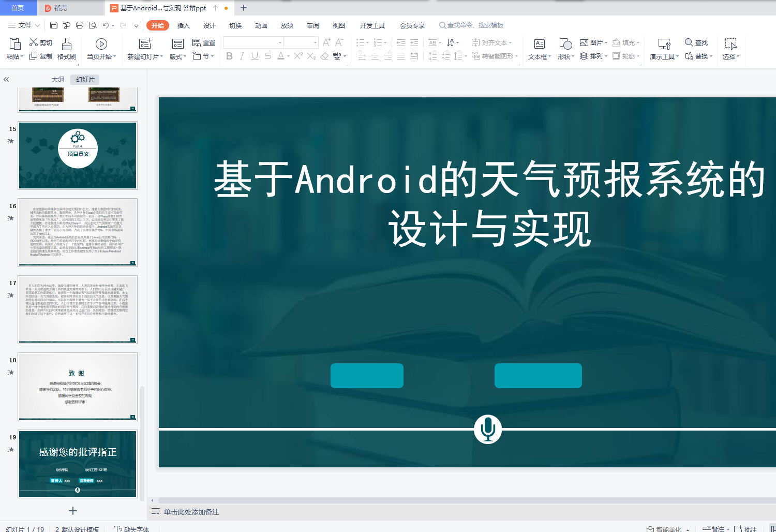Click the decrease font size icon
The height and width of the screenshot is (532, 776).
[339, 42]
